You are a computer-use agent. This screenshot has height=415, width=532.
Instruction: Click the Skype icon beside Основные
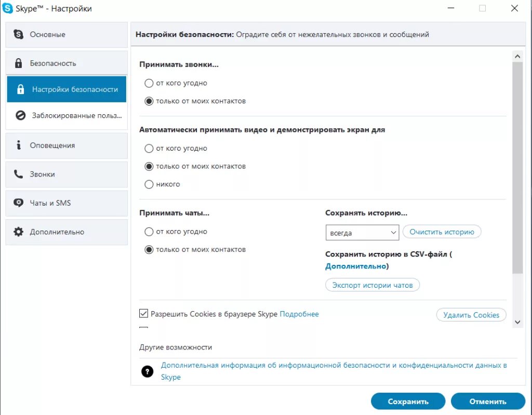point(19,35)
